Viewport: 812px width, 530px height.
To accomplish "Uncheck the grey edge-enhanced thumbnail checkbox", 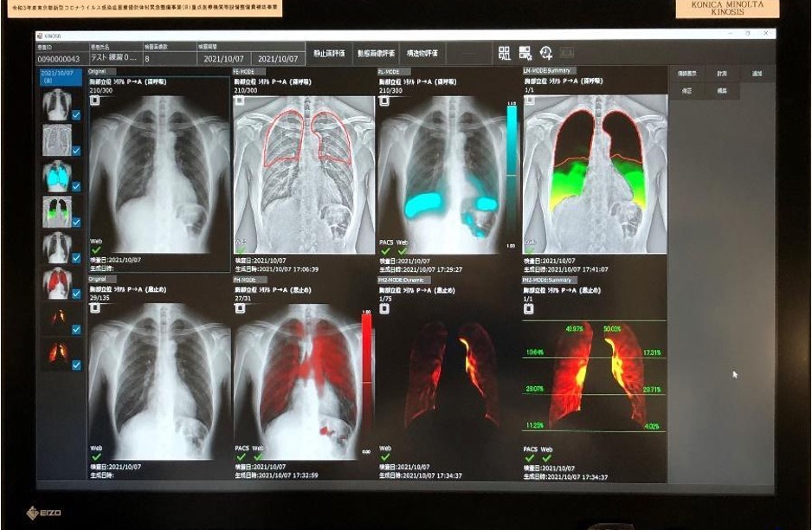I will click(76, 151).
